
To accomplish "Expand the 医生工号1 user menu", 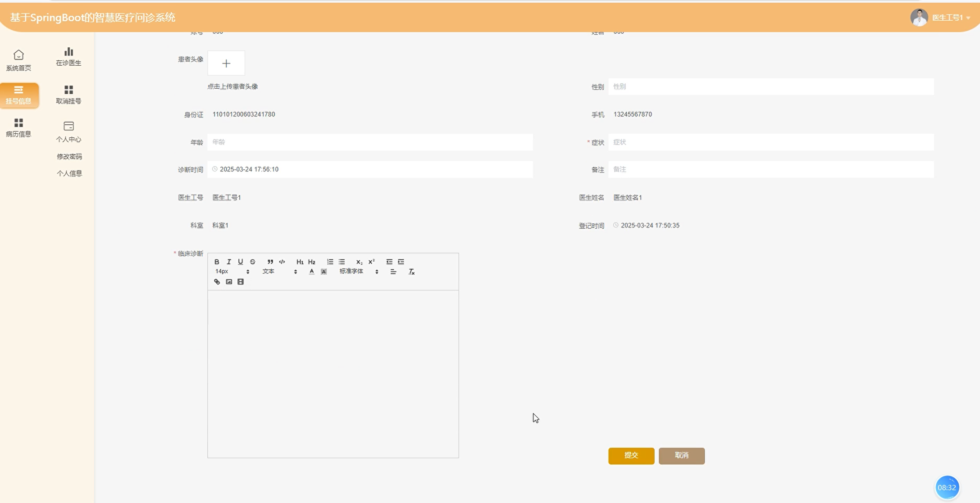I will [948, 18].
